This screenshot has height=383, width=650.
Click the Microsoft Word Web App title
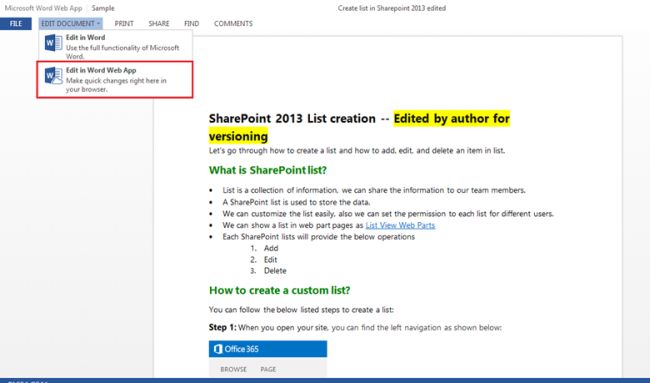click(x=44, y=8)
